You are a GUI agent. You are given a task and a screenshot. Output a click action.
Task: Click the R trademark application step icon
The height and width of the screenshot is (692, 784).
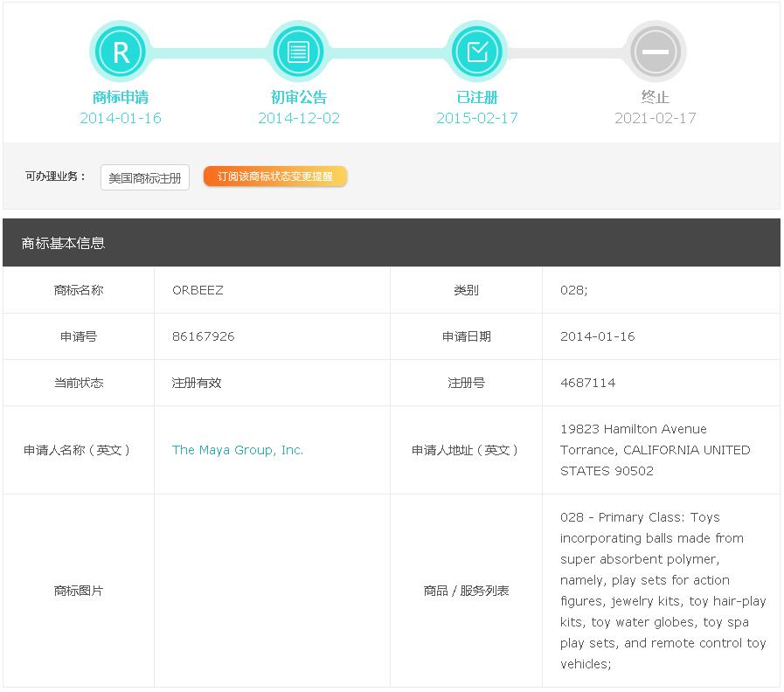click(121, 52)
